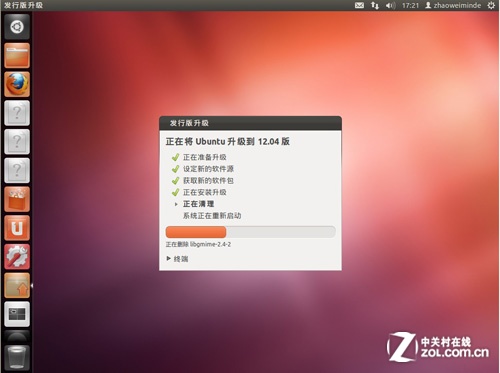500x373 pixels.
Task: Open the Workspace Switcher icon
Action: tap(17, 314)
